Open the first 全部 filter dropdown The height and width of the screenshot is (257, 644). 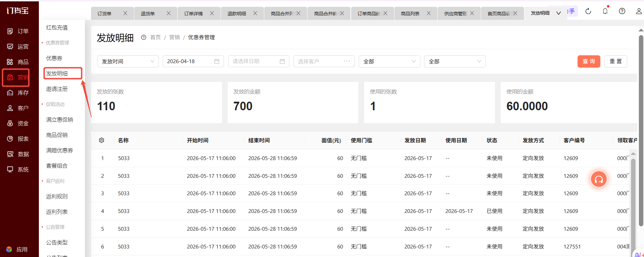[389, 61]
